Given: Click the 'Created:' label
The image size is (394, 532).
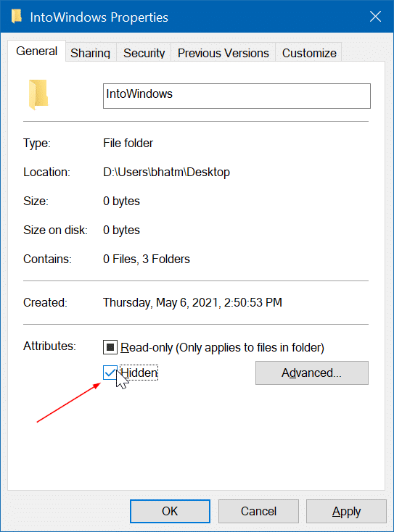Looking at the screenshot, I should pos(46,302).
